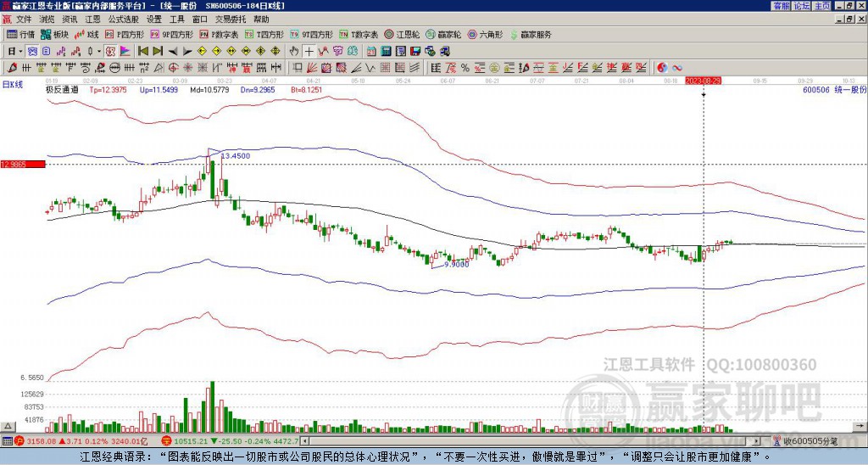The width and height of the screenshot is (868, 465).
Task: Open the 公式选股 menu
Action: (x=124, y=20)
